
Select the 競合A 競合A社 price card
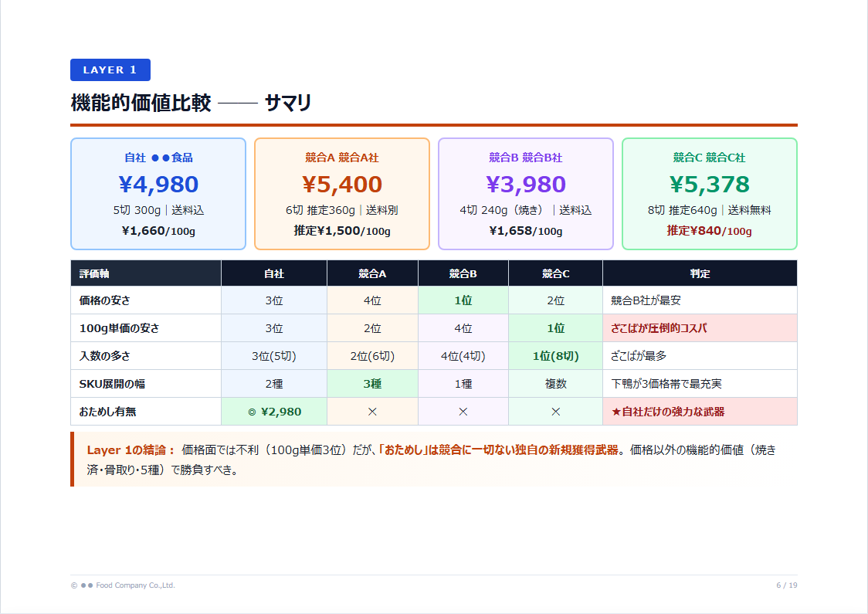pyautogui.click(x=341, y=193)
